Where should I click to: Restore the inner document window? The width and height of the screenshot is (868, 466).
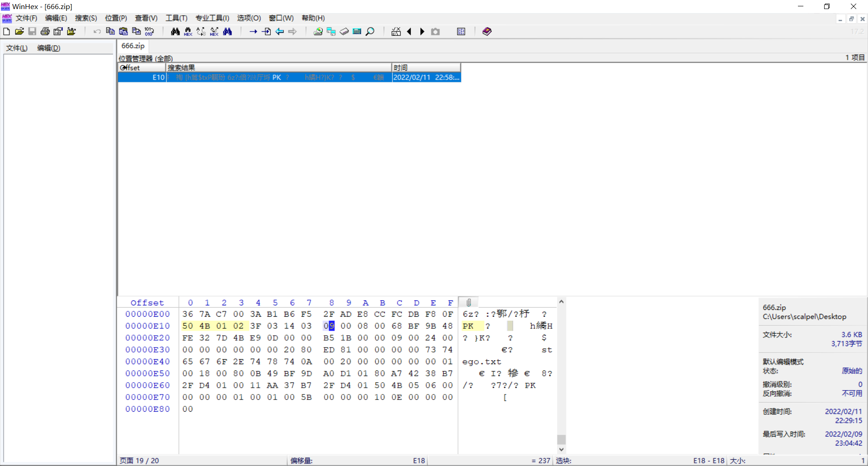(x=851, y=19)
